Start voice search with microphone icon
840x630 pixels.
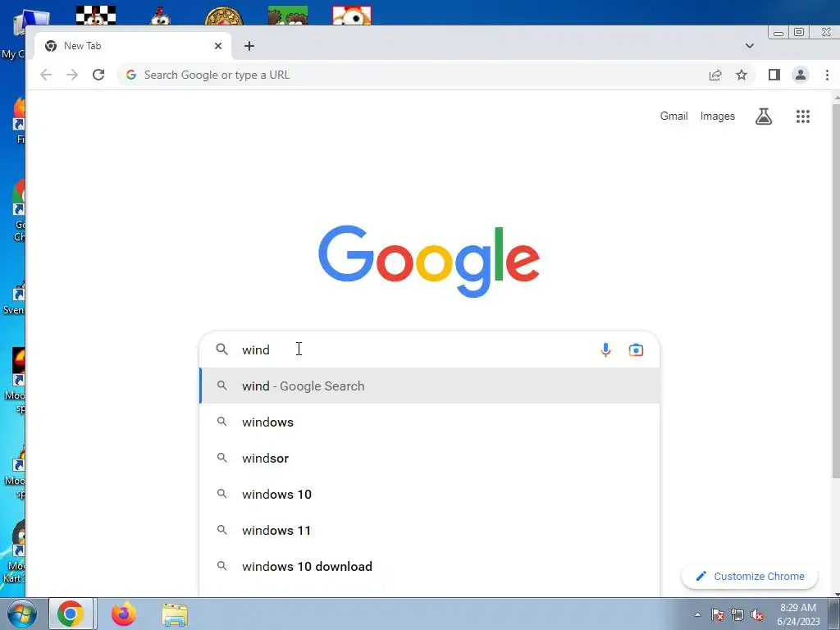click(605, 349)
